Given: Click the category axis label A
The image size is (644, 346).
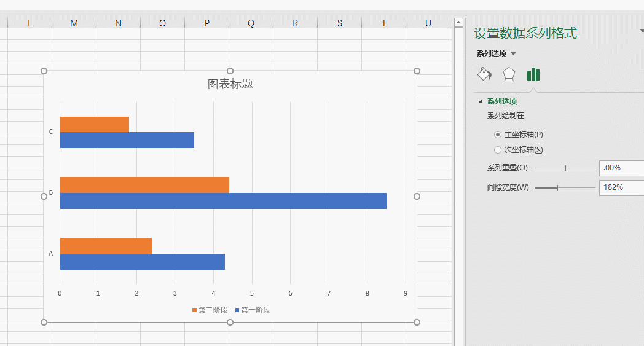Looking at the screenshot, I should [x=51, y=254].
